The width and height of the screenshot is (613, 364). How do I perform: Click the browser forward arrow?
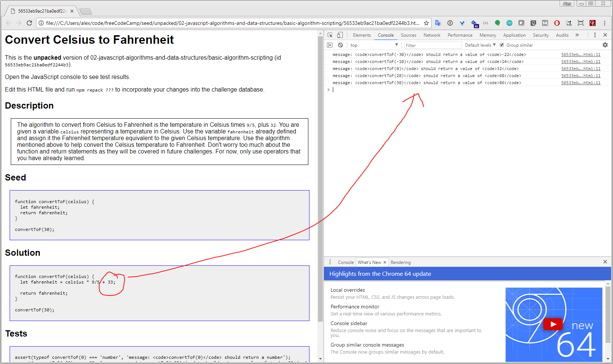pos(19,23)
